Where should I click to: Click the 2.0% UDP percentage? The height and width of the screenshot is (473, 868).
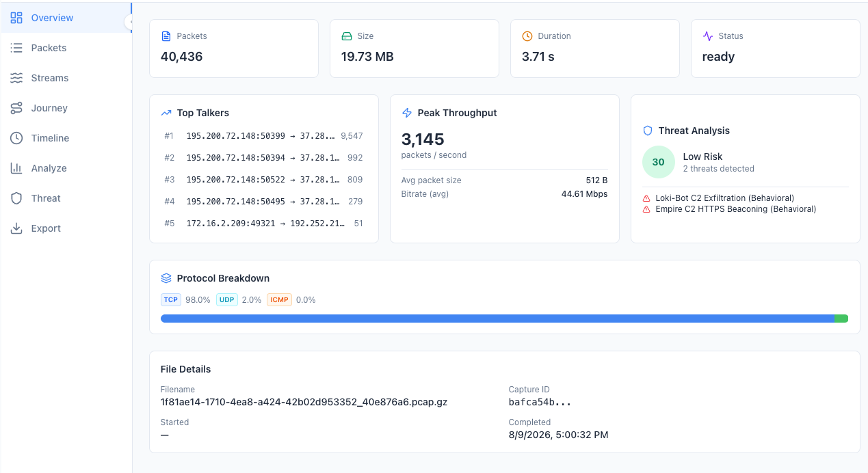[252, 299]
